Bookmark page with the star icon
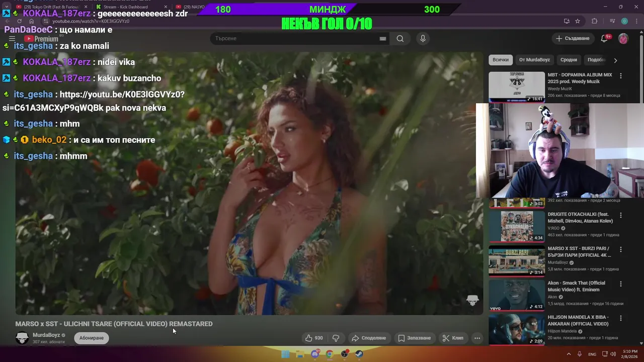The image size is (644, 362). pyautogui.click(x=578, y=21)
